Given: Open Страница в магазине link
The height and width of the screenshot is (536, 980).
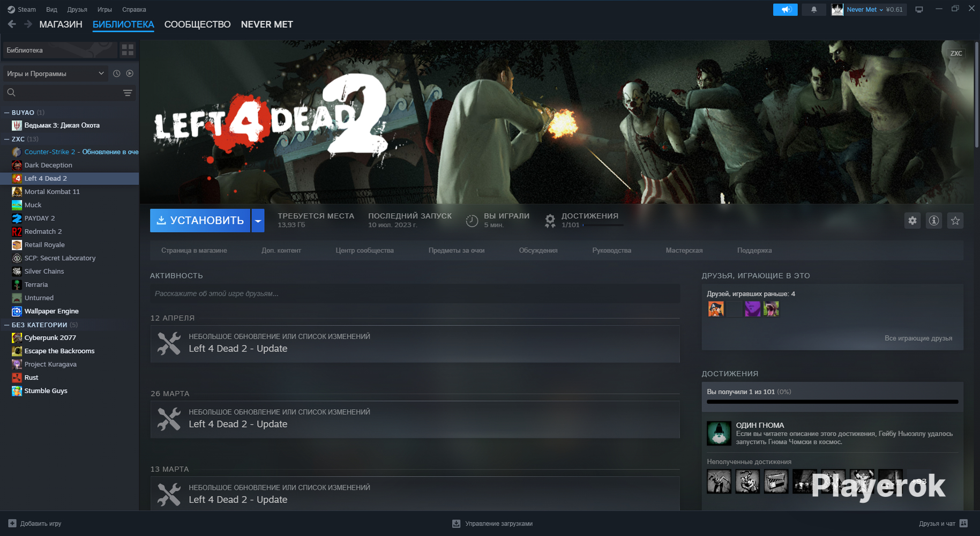Looking at the screenshot, I should coord(194,250).
